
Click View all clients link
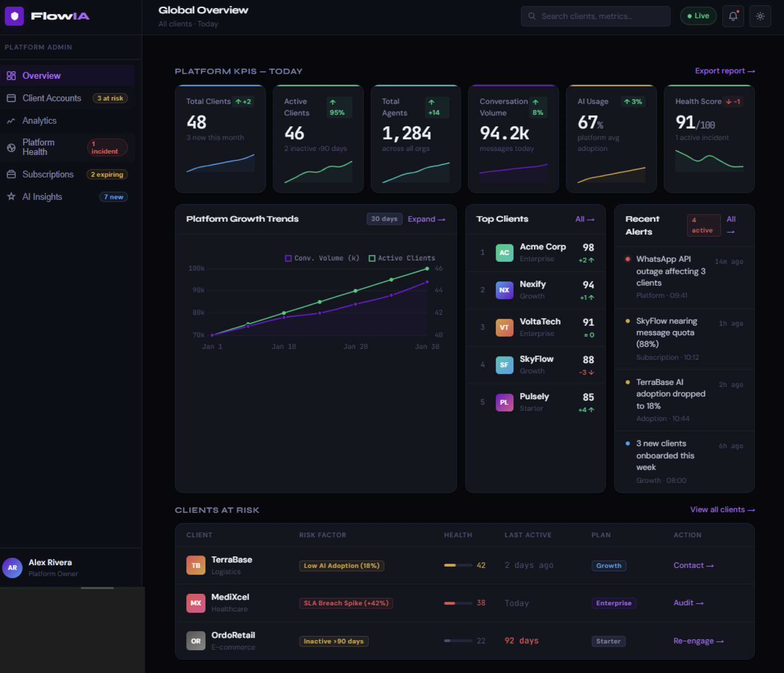[722, 510]
